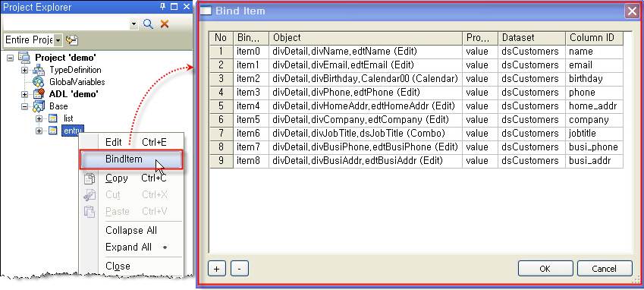Click the search magnifier icon in Project Explorer

pyautogui.click(x=148, y=24)
